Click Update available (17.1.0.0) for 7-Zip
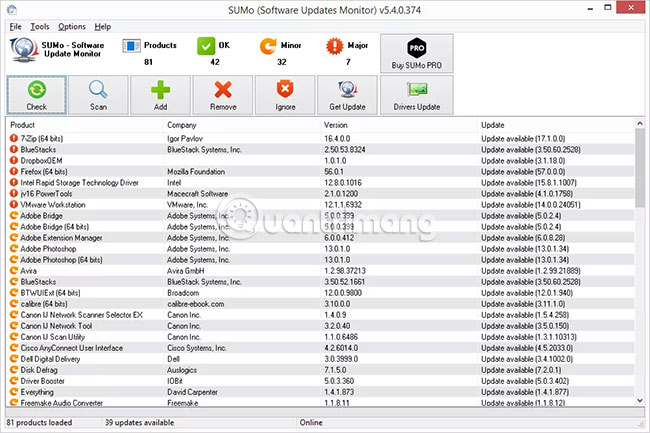The height and width of the screenshot is (433, 650). (x=523, y=138)
